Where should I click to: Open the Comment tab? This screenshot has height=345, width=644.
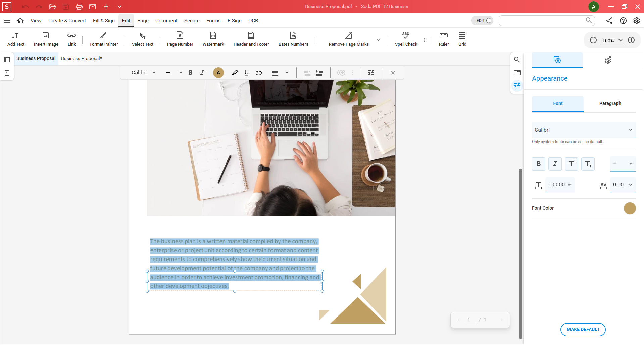(166, 21)
